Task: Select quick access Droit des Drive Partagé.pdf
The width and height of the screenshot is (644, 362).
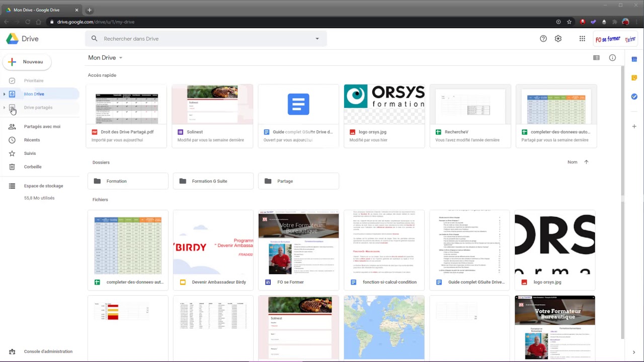Action: (126, 116)
